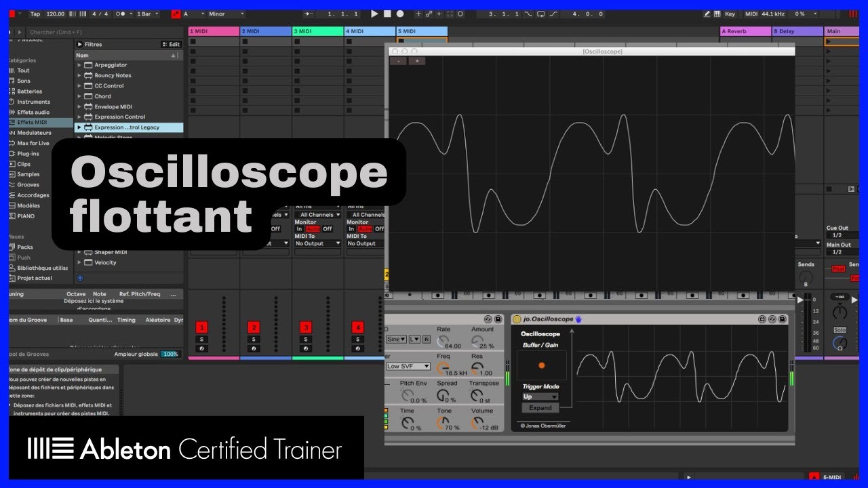Select Expression Control browser item
This screenshot has height=488, width=868.
[119, 117]
